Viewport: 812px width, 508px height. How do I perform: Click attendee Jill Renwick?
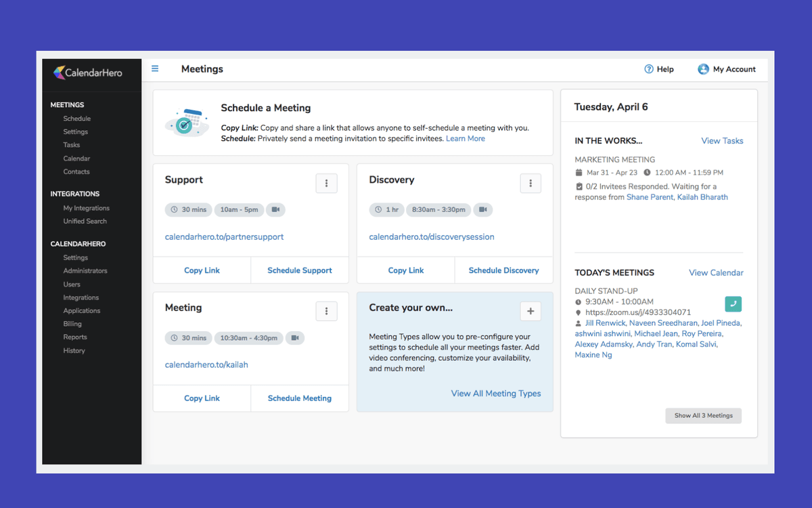[606, 323]
